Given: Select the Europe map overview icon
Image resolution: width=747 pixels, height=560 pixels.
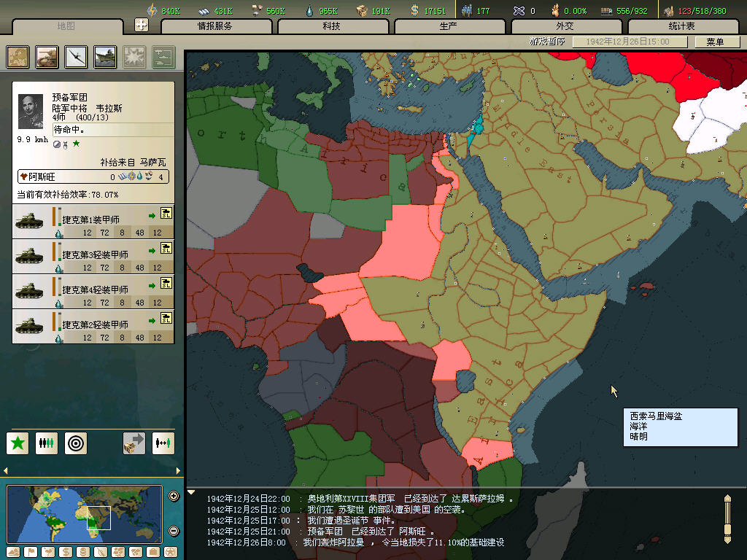Looking at the screenshot, I should point(18,57).
